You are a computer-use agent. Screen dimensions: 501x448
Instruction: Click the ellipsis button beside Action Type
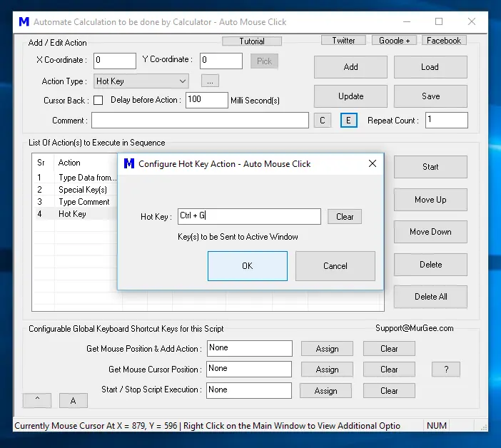(x=209, y=81)
